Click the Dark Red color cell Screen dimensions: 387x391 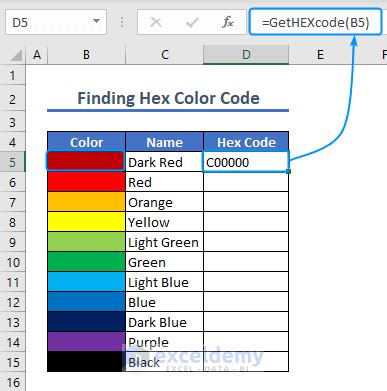[86, 162]
